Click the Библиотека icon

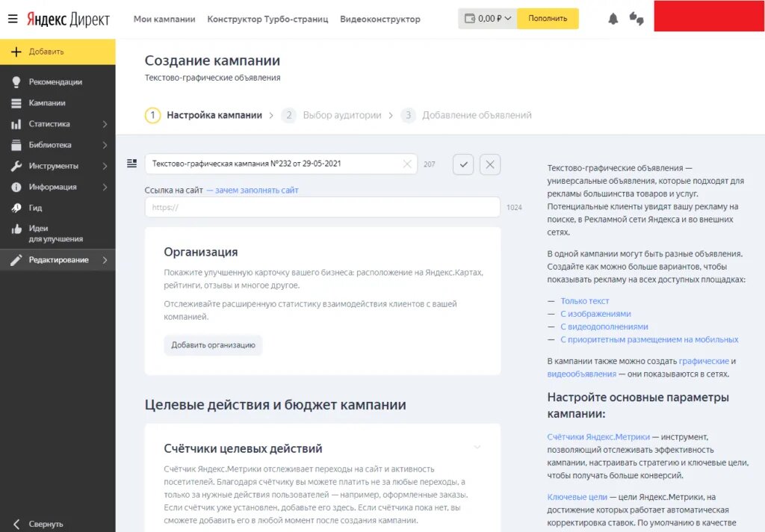[16, 145]
